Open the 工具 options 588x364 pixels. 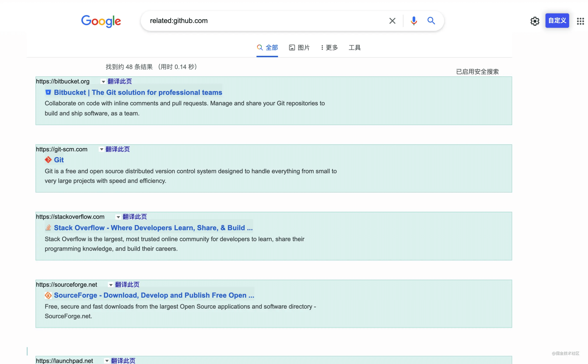[x=355, y=48]
